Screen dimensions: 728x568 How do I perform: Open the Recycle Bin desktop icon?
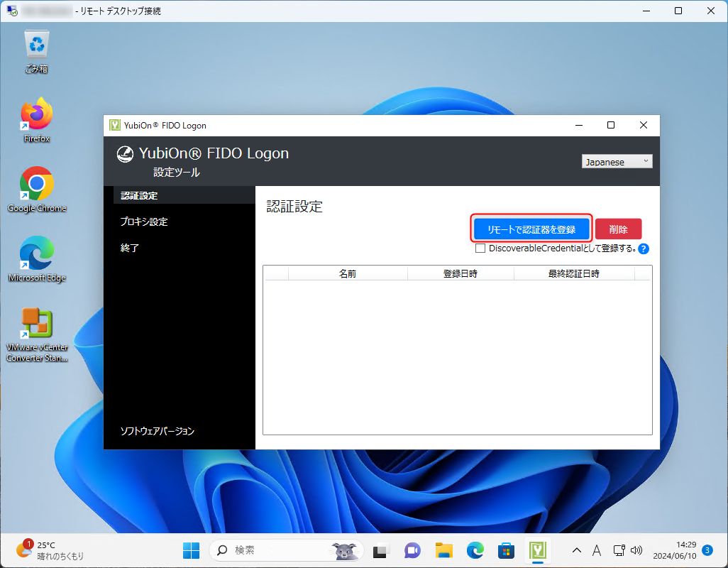coord(37,51)
